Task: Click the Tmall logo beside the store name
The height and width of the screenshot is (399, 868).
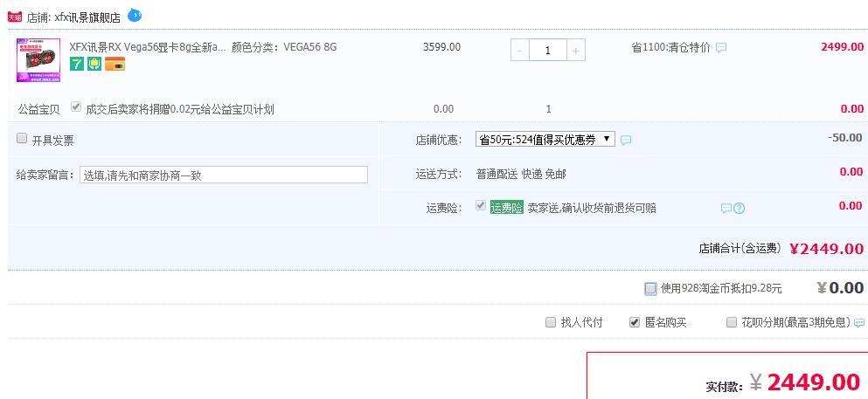Action: coord(15,17)
